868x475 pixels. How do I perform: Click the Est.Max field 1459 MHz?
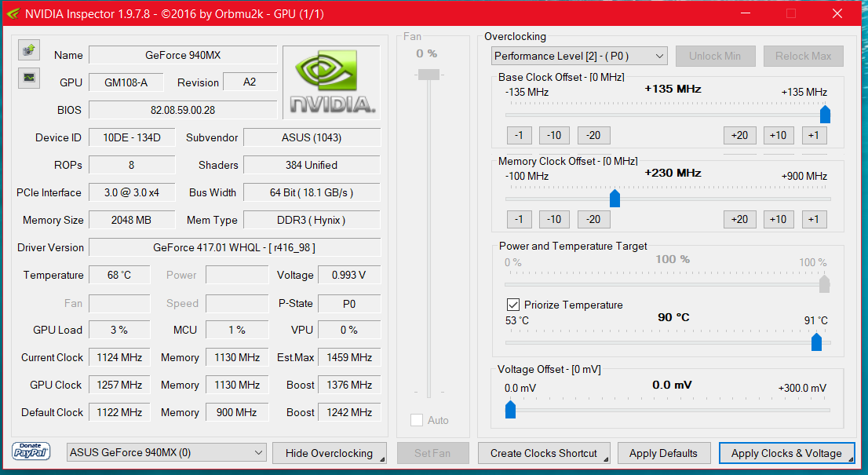349,357
